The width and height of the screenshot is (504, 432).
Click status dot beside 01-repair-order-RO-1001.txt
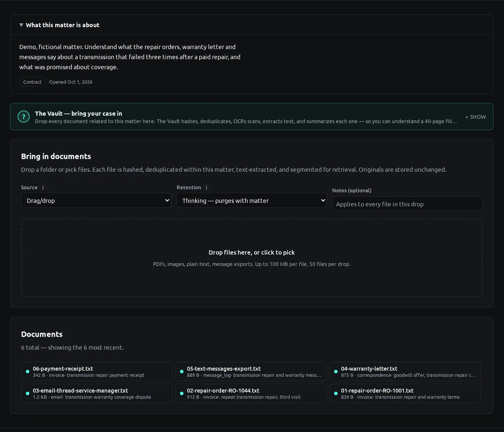coord(336,393)
